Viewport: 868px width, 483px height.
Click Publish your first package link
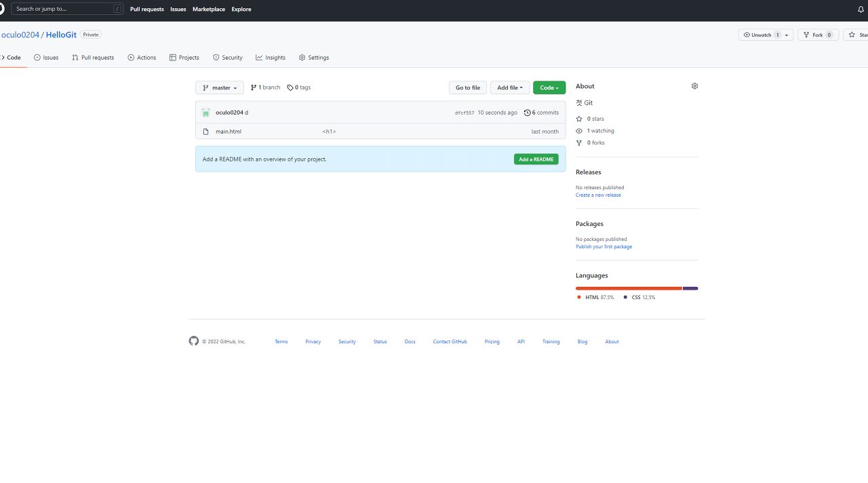(x=604, y=247)
